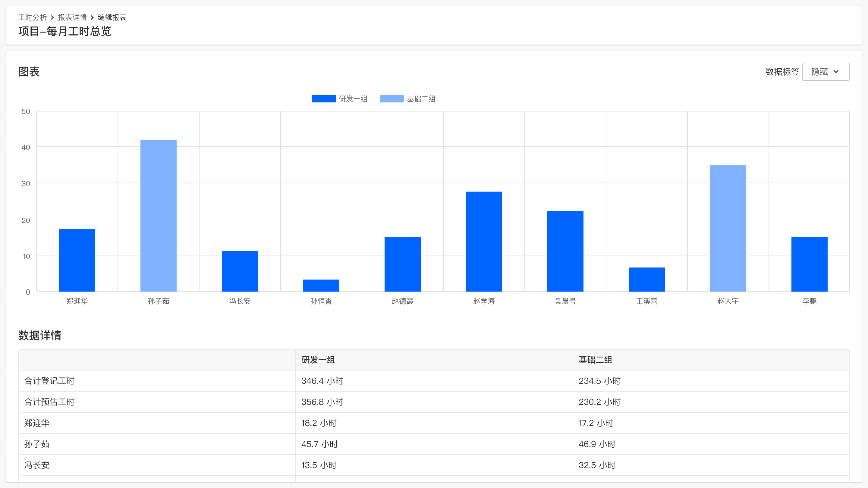Click the 报表详情 breadcrumb link

pyautogui.click(x=72, y=17)
